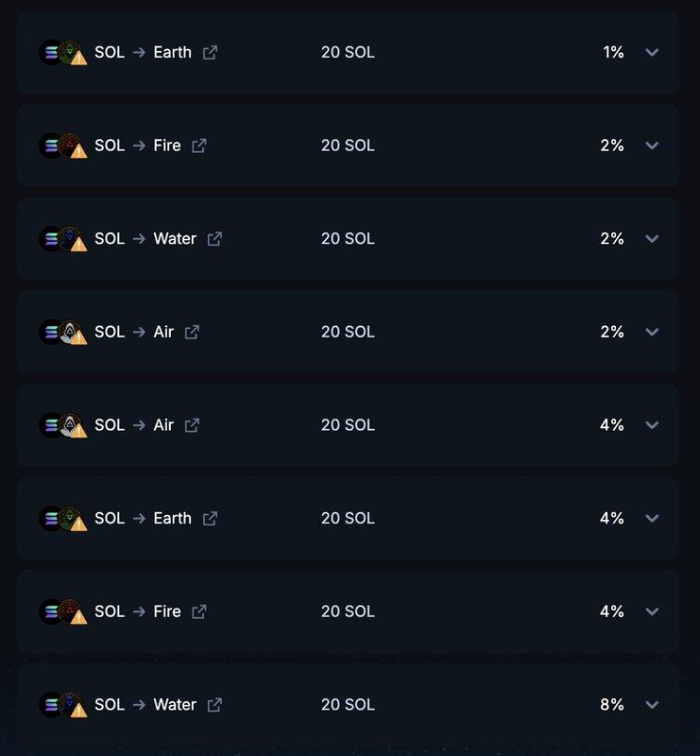This screenshot has height=756, width=700.
Task: Expand the SOL to Air 4% row chevron
Action: pyautogui.click(x=652, y=425)
